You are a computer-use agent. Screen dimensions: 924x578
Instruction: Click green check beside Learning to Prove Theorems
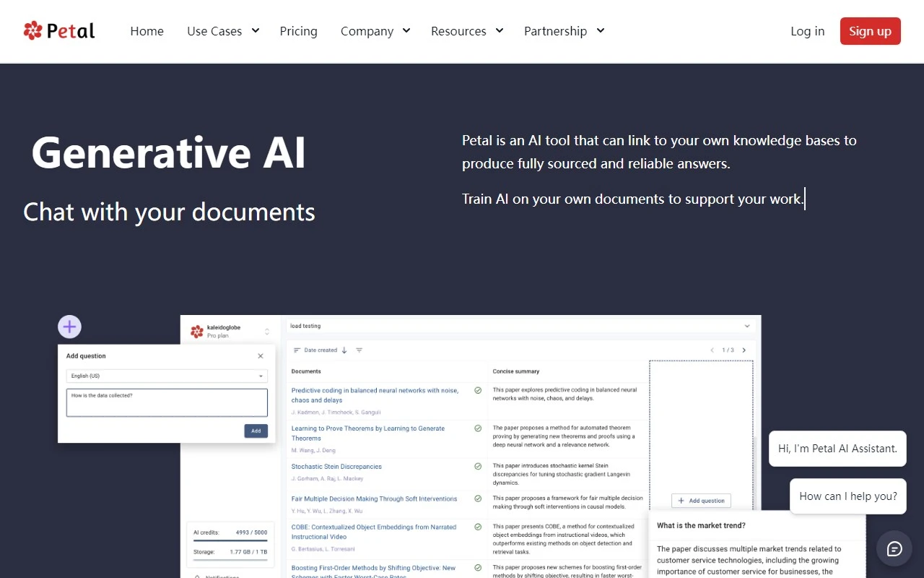coord(478,428)
